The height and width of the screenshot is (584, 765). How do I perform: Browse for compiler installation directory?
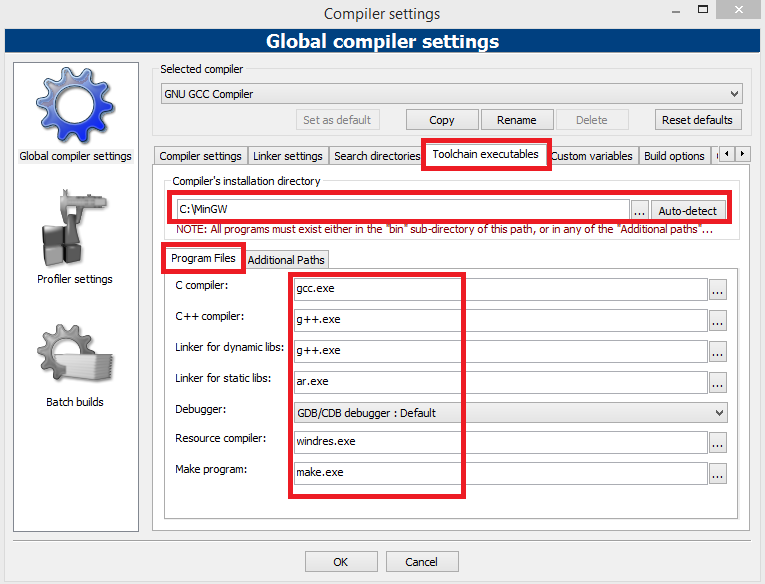(x=639, y=210)
